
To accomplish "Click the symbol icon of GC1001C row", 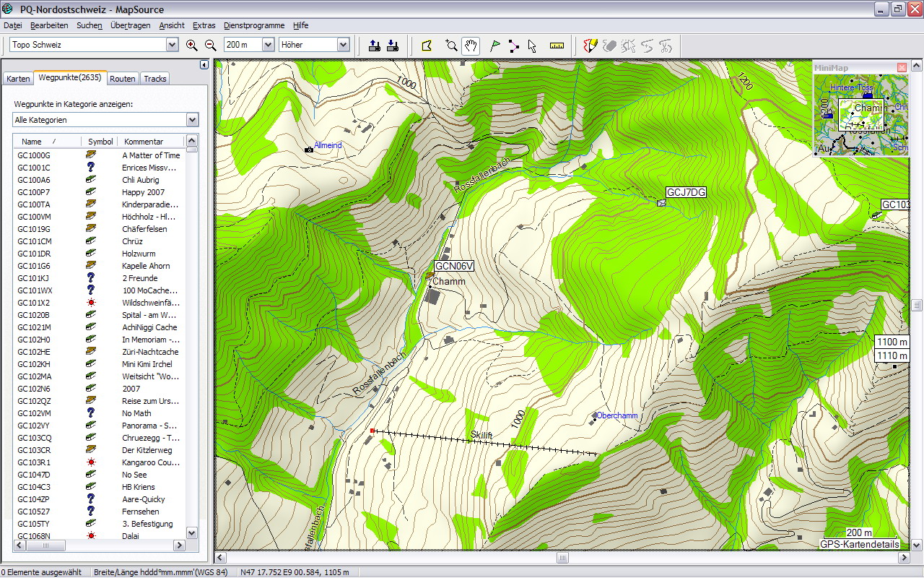I will coord(91,168).
